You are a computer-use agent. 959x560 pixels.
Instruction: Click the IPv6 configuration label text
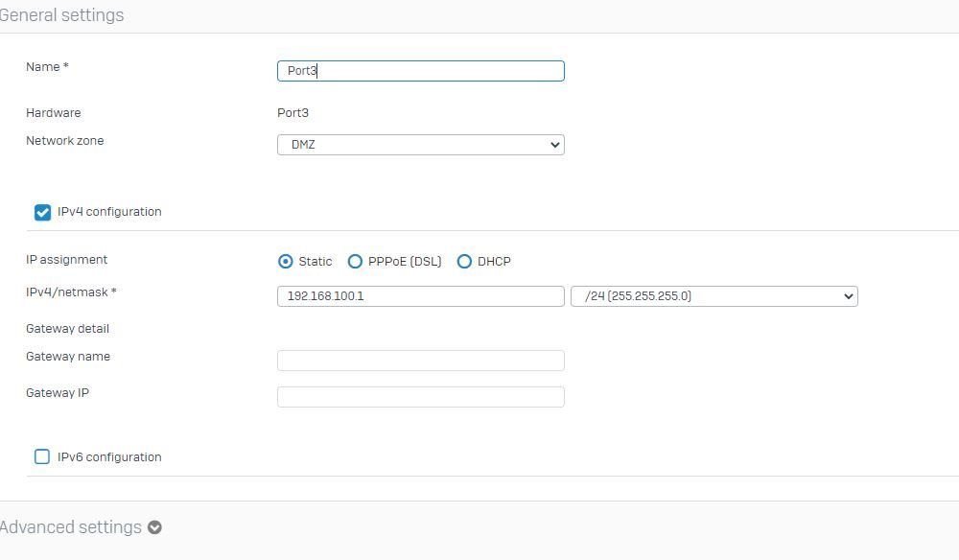coord(109,456)
